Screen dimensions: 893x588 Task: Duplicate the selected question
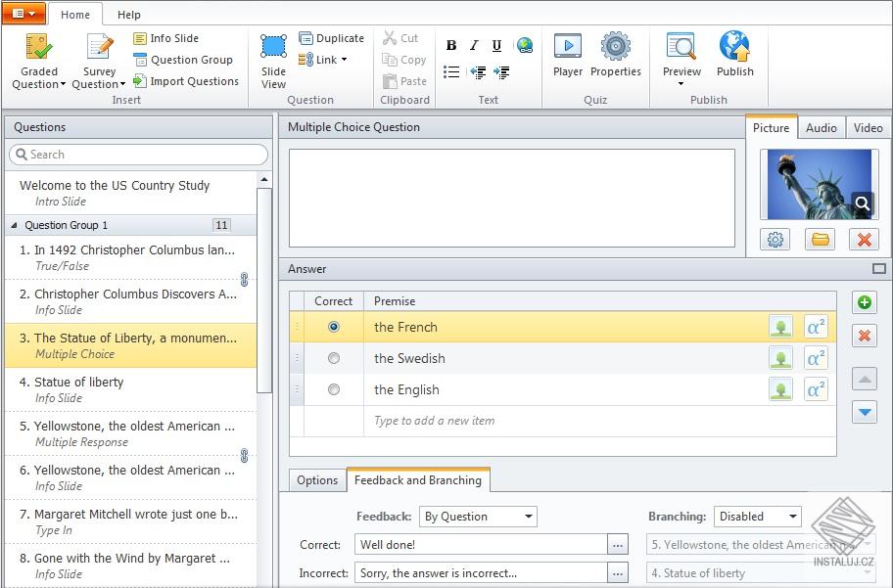click(x=332, y=37)
